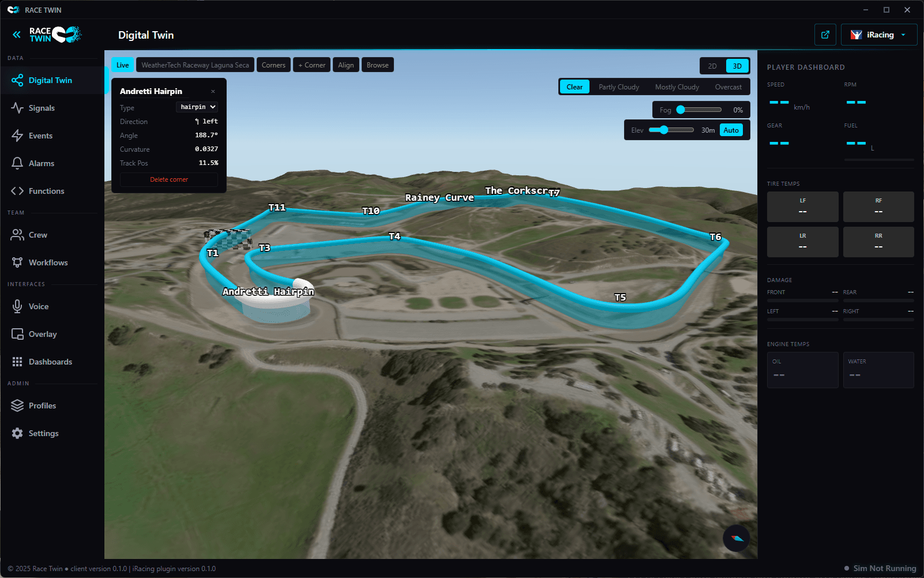Click the Voice microphone icon
This screenshot has width=924, height=578.
17,306
